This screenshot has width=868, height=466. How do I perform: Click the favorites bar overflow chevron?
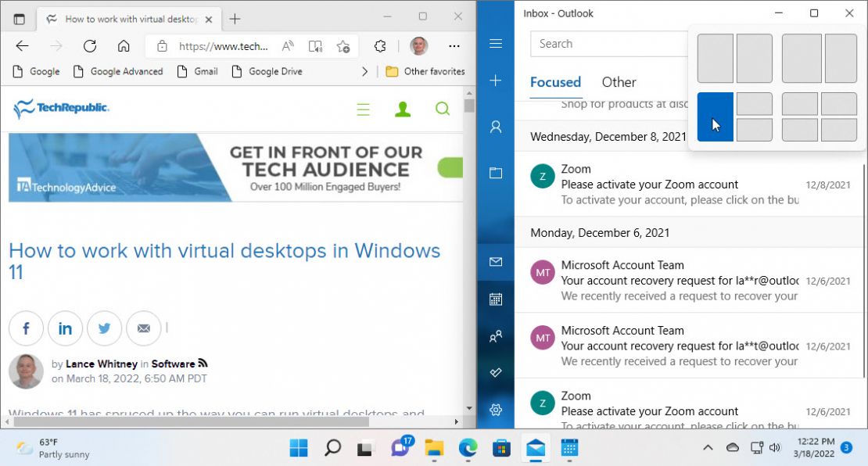pos(364,71)
